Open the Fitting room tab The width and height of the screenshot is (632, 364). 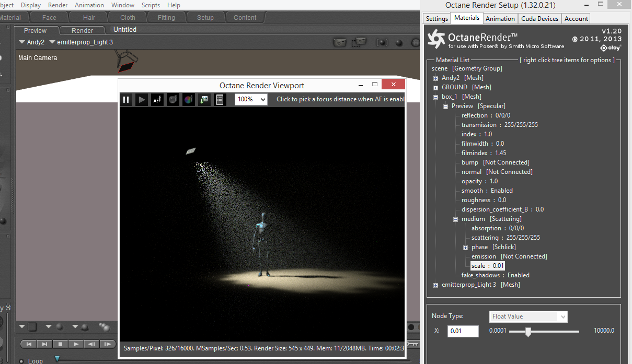(166, 17)
